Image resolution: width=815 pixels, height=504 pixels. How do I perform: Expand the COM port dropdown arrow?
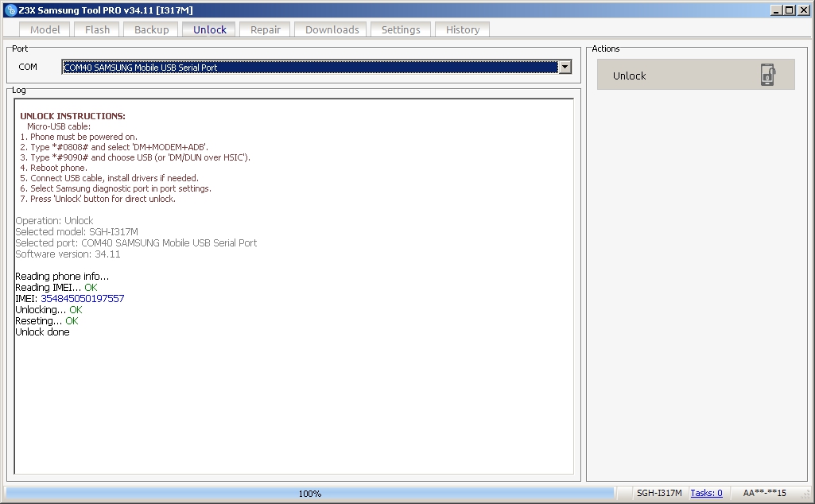(x=565, y=67)
